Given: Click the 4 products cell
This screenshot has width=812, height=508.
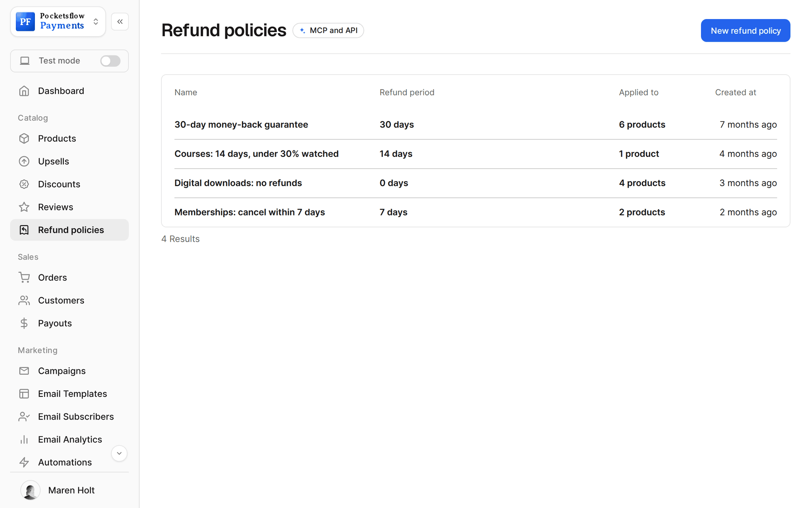Looking at the screenshot, I should (x=642, y=183).
